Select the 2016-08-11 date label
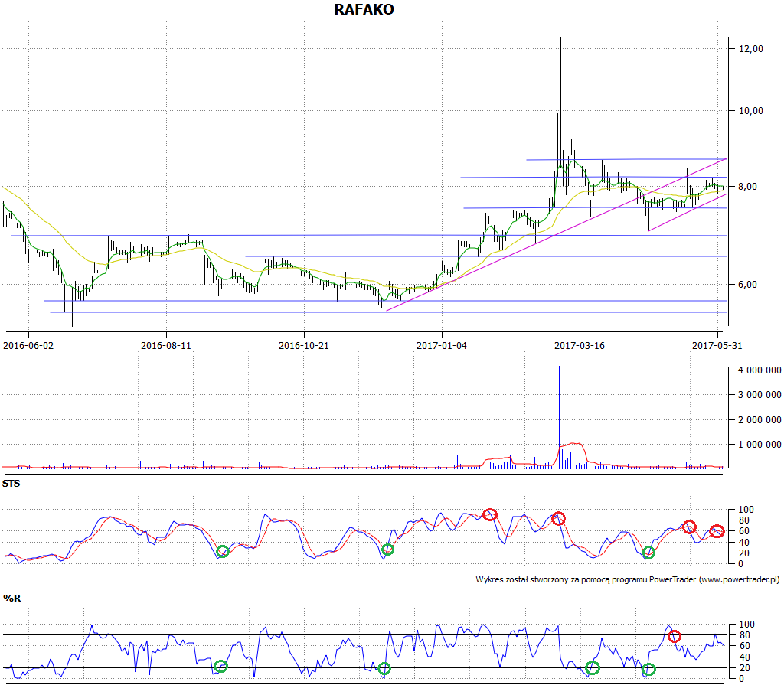Screen dimensions: 784x685 pos(166,345)
